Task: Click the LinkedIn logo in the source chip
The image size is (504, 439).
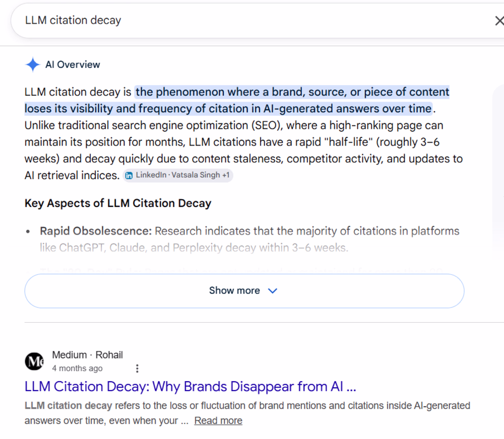Action: pos(129,175)
